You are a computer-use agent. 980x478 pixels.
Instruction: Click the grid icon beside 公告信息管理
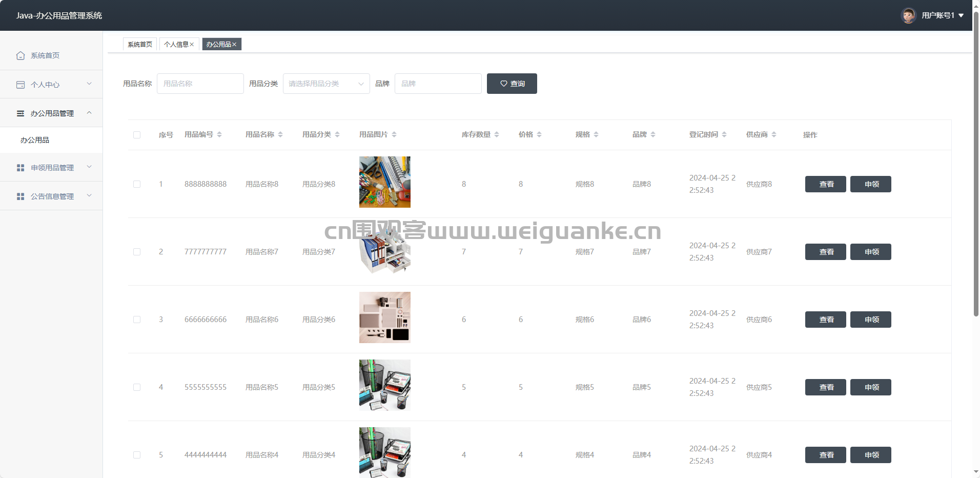[21, 196]
